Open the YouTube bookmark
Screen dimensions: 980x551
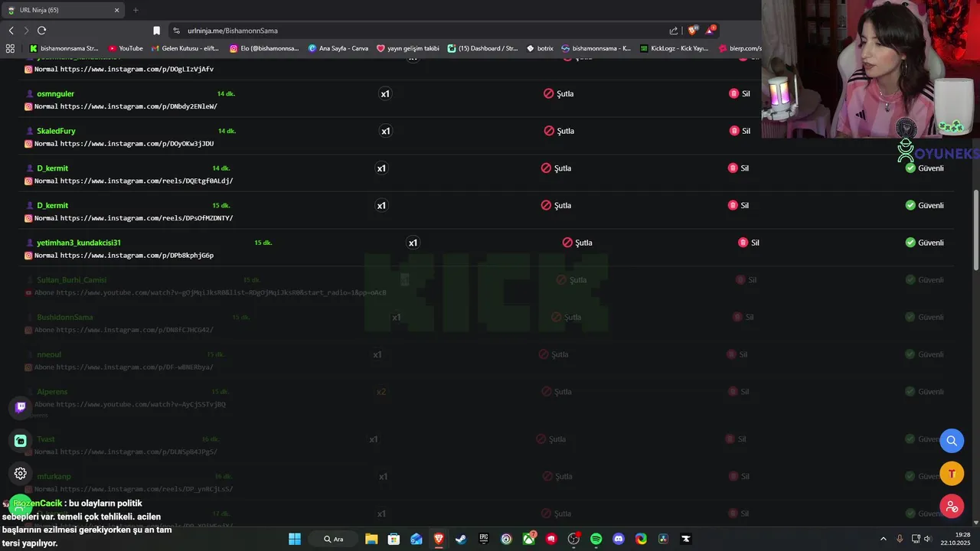point(126,48)
